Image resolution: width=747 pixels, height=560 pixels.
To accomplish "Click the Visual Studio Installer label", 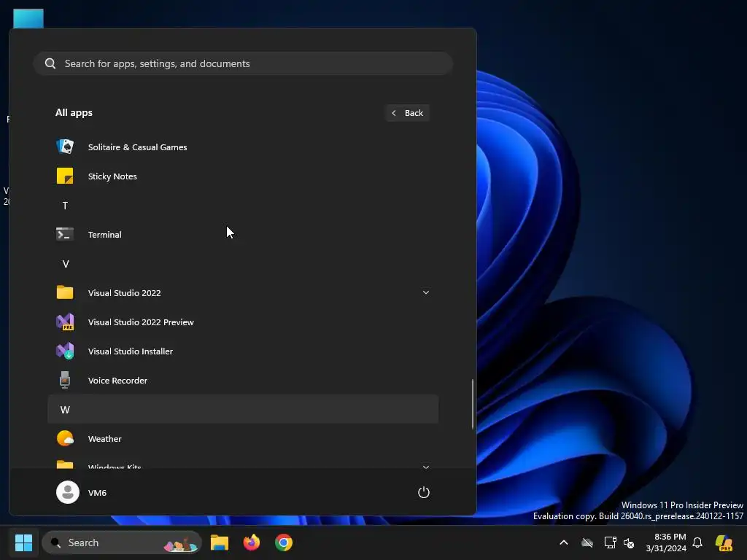I will [131, 351].
